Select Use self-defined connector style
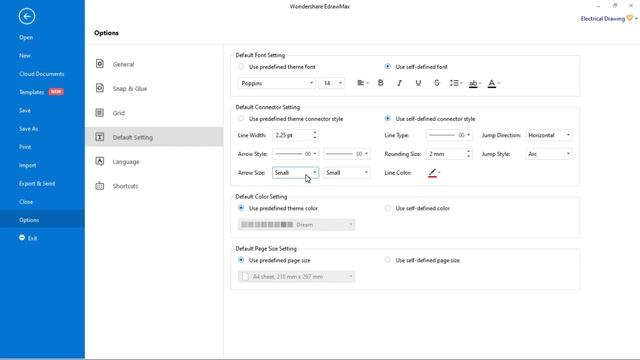Screen dimensions: 640x360 [387, 119]
